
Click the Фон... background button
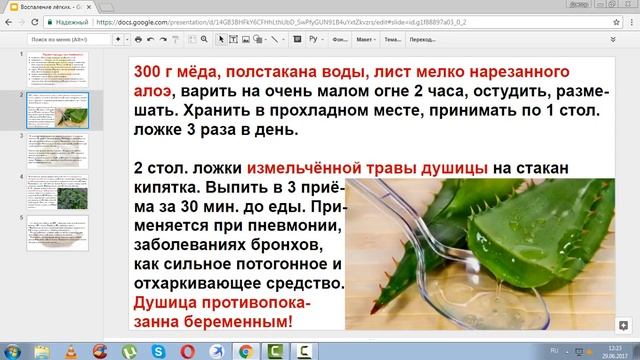[340, 40]
